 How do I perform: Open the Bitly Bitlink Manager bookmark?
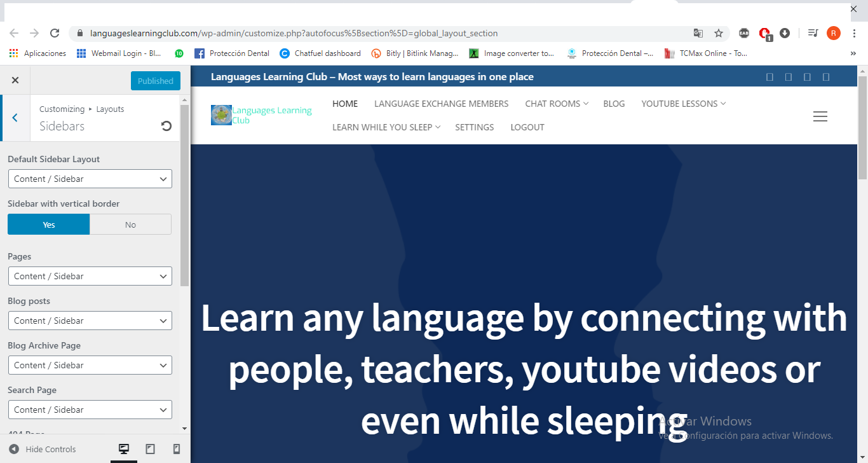415,53
